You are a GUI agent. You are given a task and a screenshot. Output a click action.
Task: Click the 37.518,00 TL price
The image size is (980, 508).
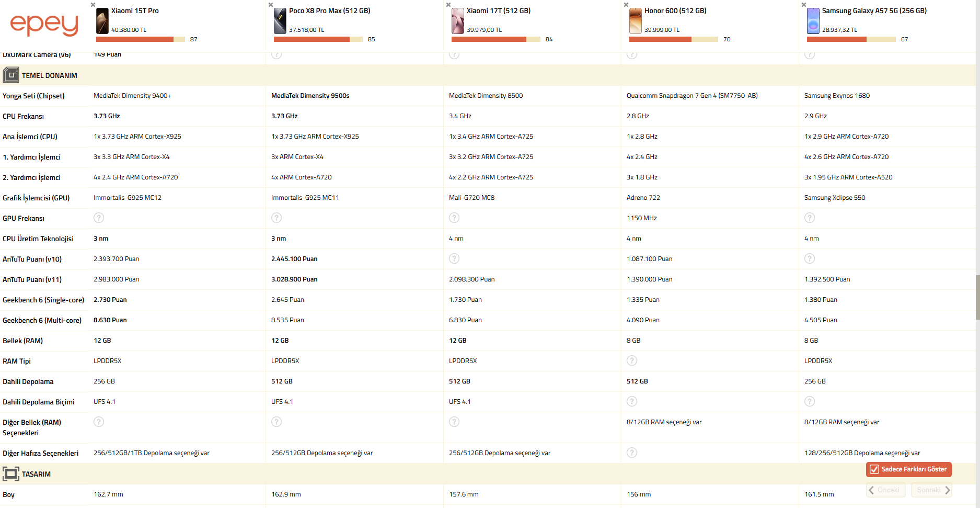pos(307,30)
